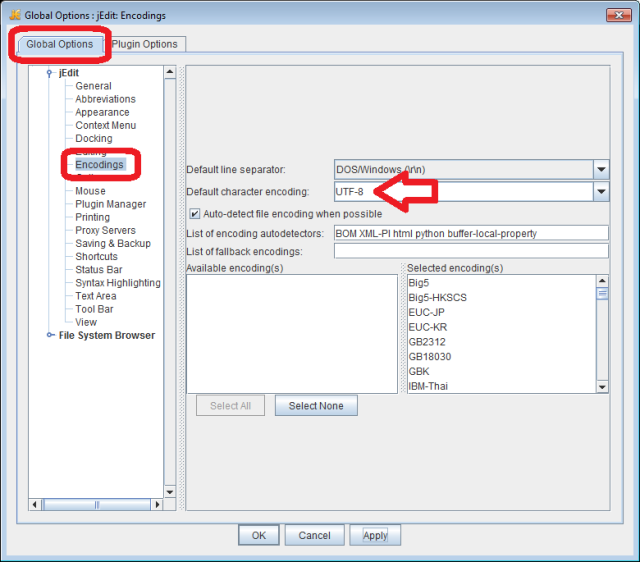The image size is (640, 562).
Task: Open the View options pane
Action: (86, 322)
